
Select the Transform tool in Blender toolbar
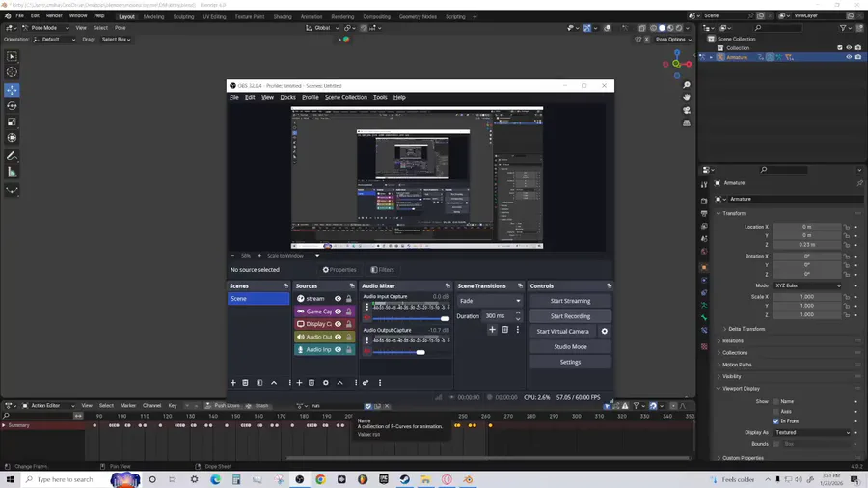coord(12,138)
